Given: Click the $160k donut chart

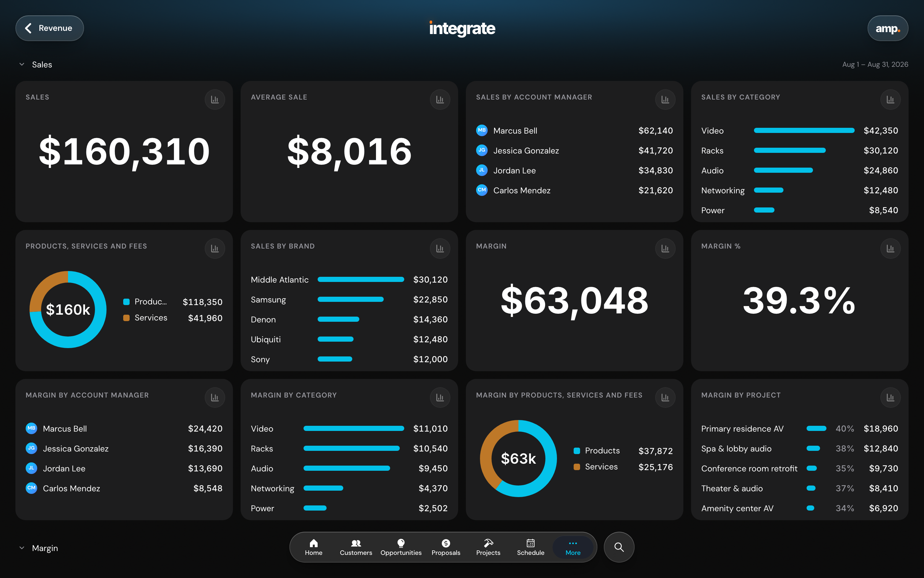Looking at the screenshot, I should point(68,309).
